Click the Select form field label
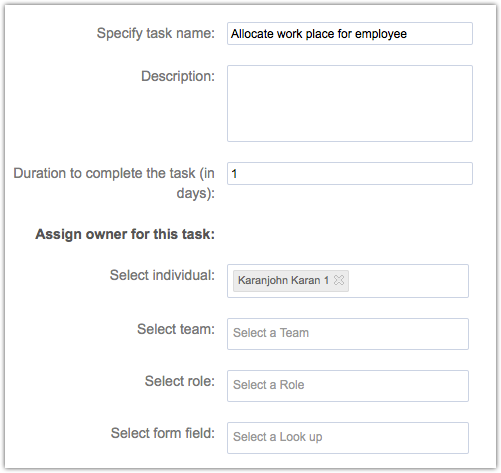 pos(163,433)
